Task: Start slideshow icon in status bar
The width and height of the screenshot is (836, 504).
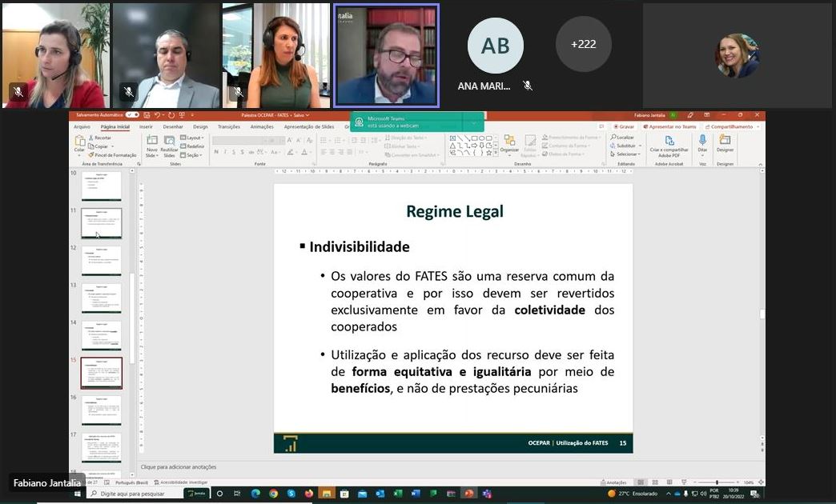Action: [684, 482]
